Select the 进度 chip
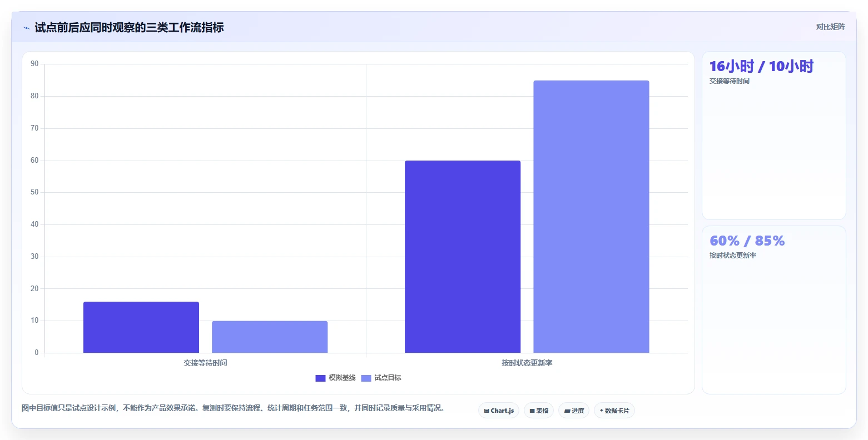Screen dimensions: 868x440 (574, 411)
